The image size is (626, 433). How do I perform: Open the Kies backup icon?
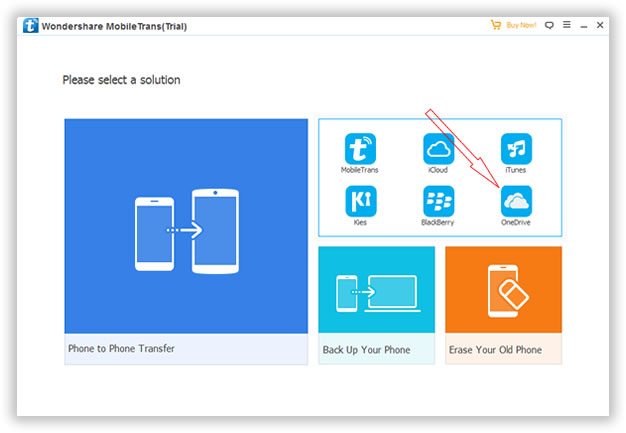(x=361, y=201)
